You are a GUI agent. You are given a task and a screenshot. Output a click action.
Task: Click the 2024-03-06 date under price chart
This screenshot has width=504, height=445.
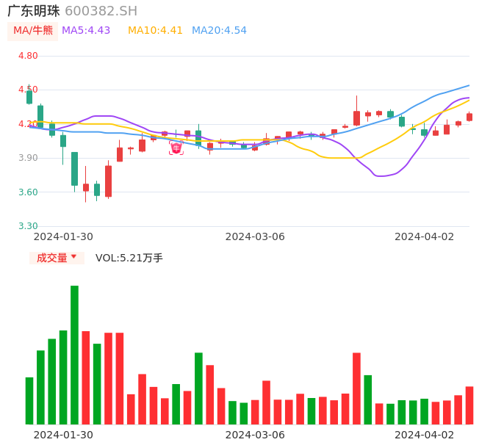click(255, 236)
